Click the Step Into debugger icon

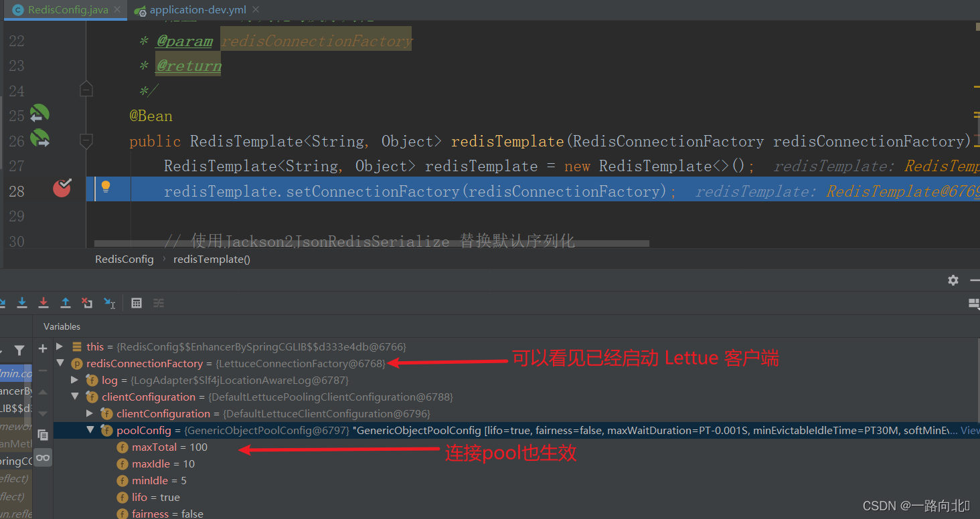(x=22, y=303)
